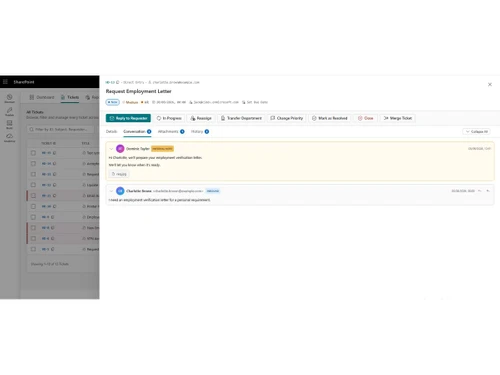Click Charlotte Brown's blue avatar
Viewport: 500px width, 375px height.
coord(120,191)
